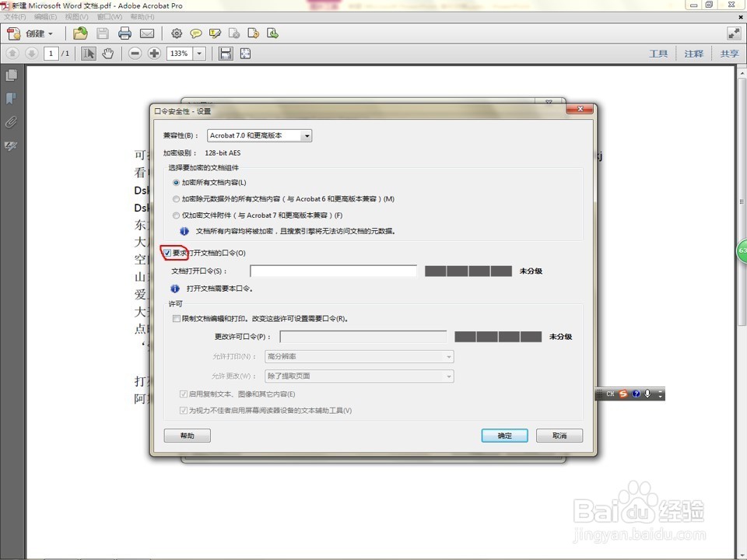The height and width of the screenshot is (560, 747).
Task: Click the green export arrow toolbar icon
Action: click(x=272, y=33)
